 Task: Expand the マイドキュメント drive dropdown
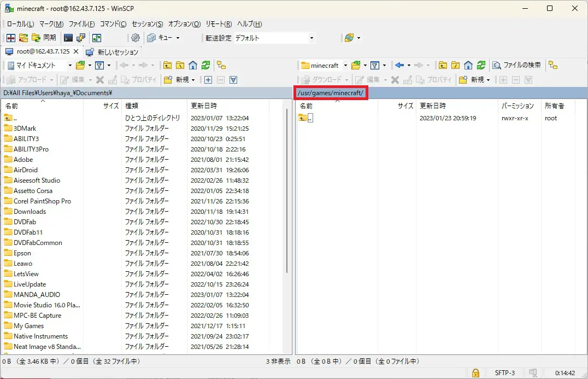pos(69,65)
